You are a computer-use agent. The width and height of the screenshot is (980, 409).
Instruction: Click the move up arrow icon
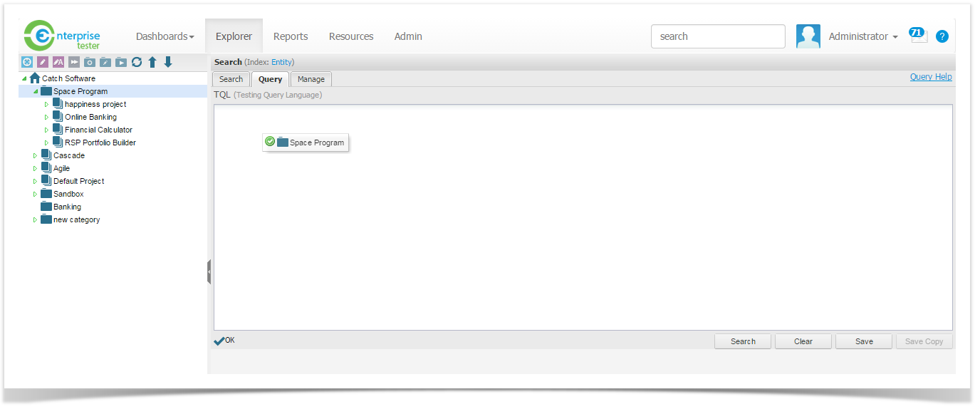pos(152,62)
